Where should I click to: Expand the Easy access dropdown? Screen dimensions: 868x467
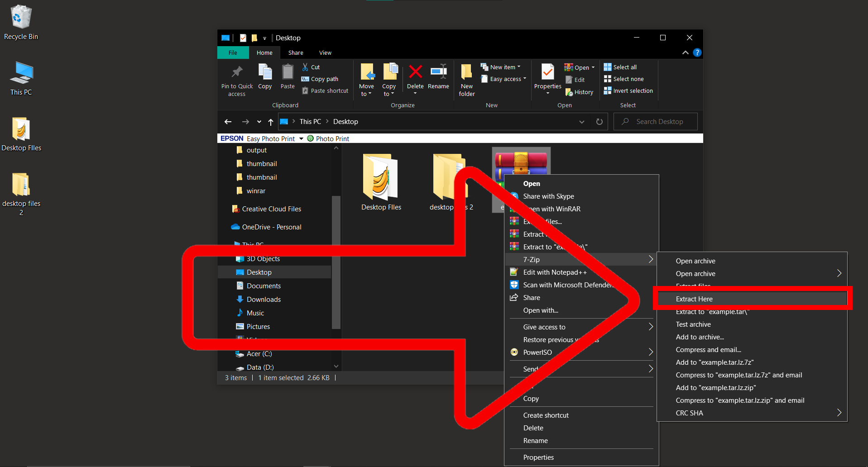524,79
